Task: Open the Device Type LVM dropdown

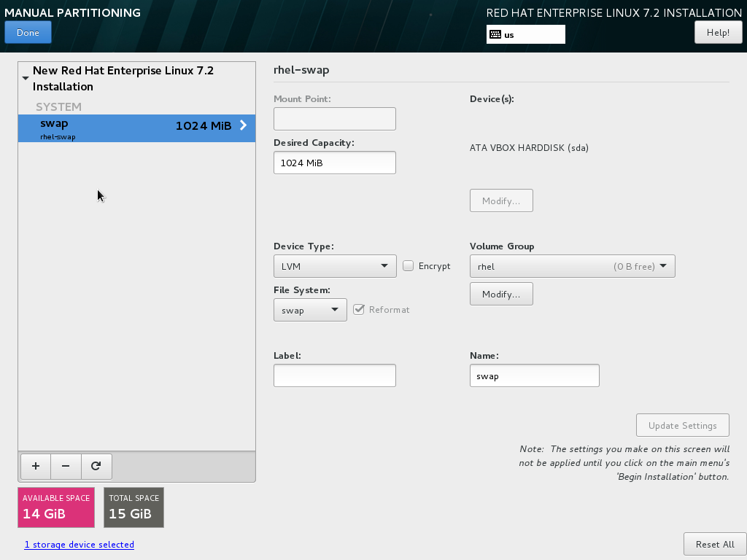Action: click(x=335, y=266)
